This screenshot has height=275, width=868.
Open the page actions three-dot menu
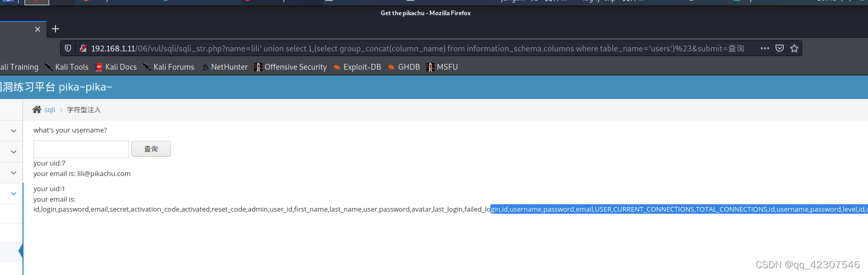coord(765,48)
